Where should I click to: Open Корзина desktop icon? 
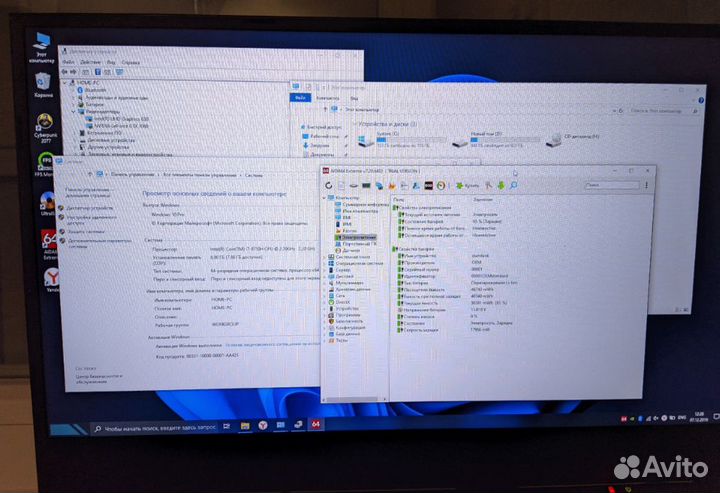[43, 85]
